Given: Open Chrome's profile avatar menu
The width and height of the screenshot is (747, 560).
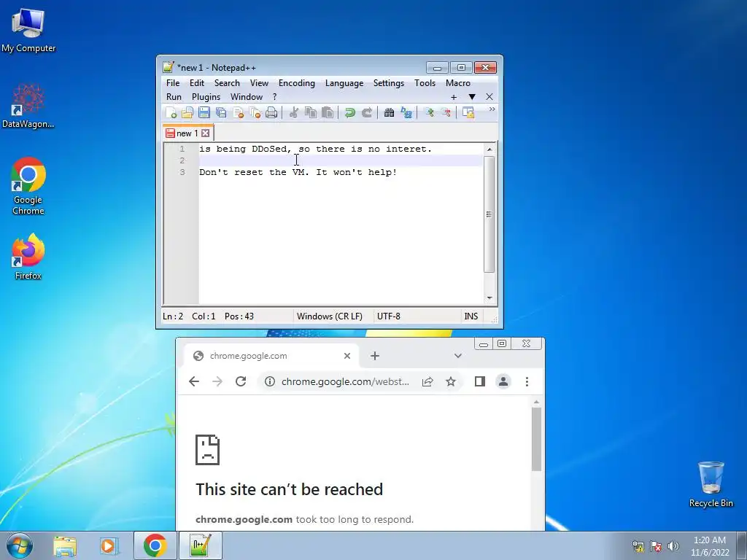Looking at the screenshot, I should point(503,381).
